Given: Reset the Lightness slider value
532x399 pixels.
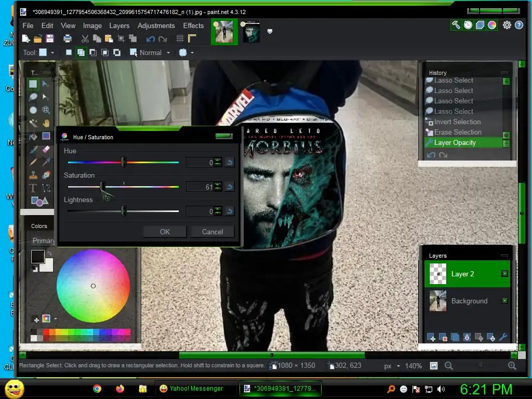Looking at the screenshot, I should tap(230, 211).
